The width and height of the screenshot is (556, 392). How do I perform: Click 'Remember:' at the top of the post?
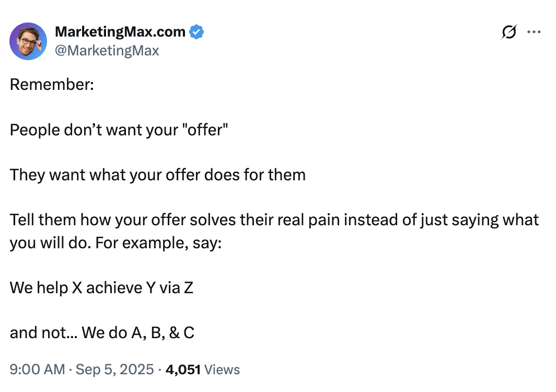coord(52,85)
